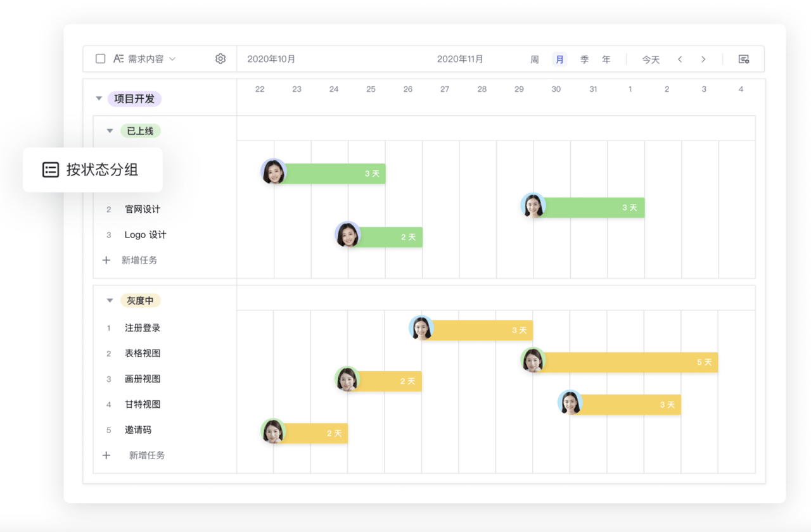The height and width of the screenshot is (532, 811).
Task: Switch timeline to 周 view
Action: [x=535, y=60]
